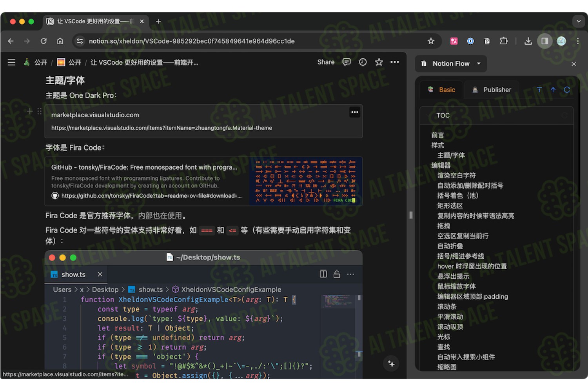Jump to 渲染空白字符 in TOC
Viewport: 588px width, 392px height.
click(457, 176)
